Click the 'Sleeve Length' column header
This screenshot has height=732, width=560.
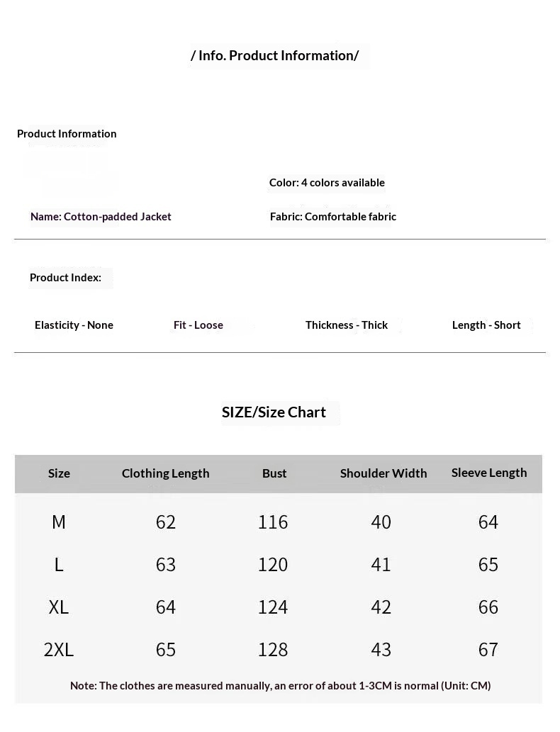[x=489, y=473]
